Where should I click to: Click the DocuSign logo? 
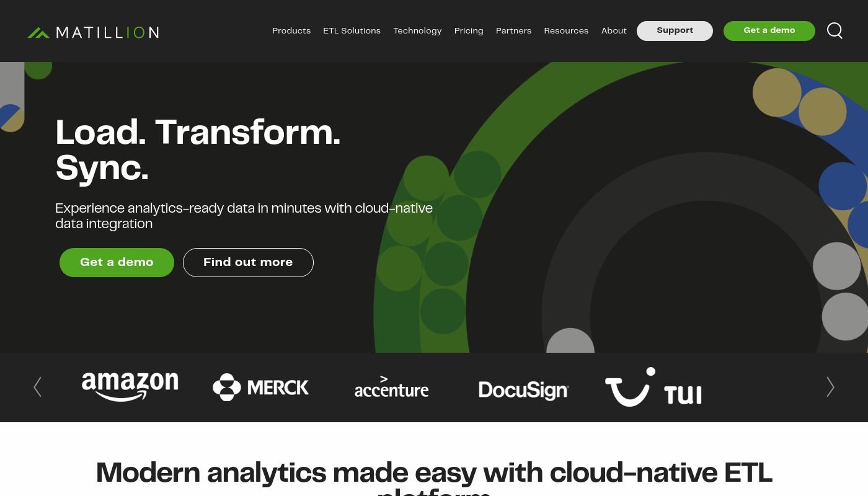pos(523,390)
